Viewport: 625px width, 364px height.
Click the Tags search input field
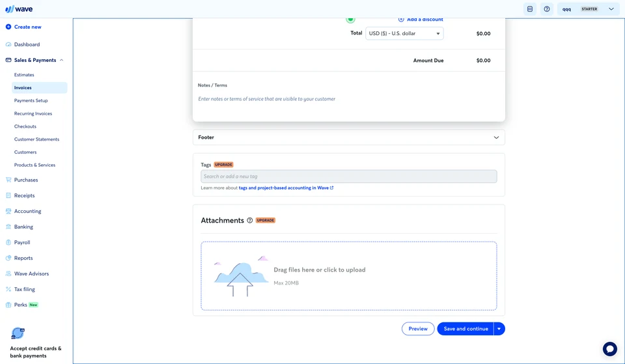pyautogui.click(x=349, y=176)
